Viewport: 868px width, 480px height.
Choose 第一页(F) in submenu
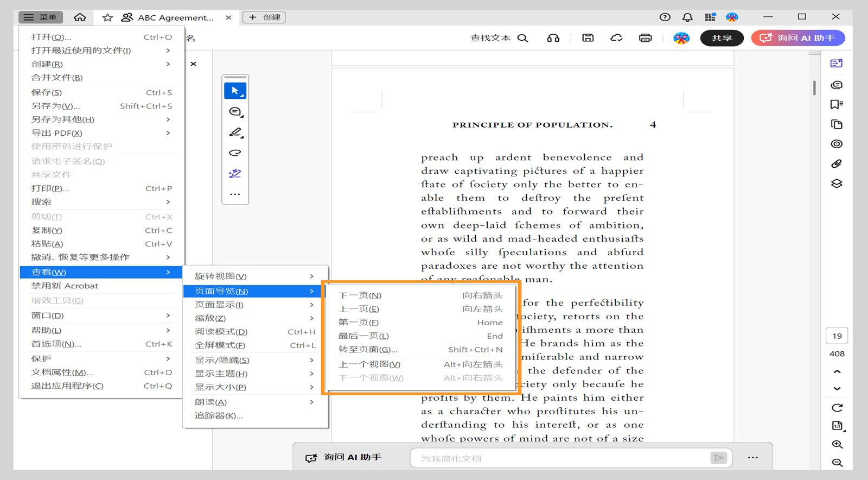coord(420,323)
